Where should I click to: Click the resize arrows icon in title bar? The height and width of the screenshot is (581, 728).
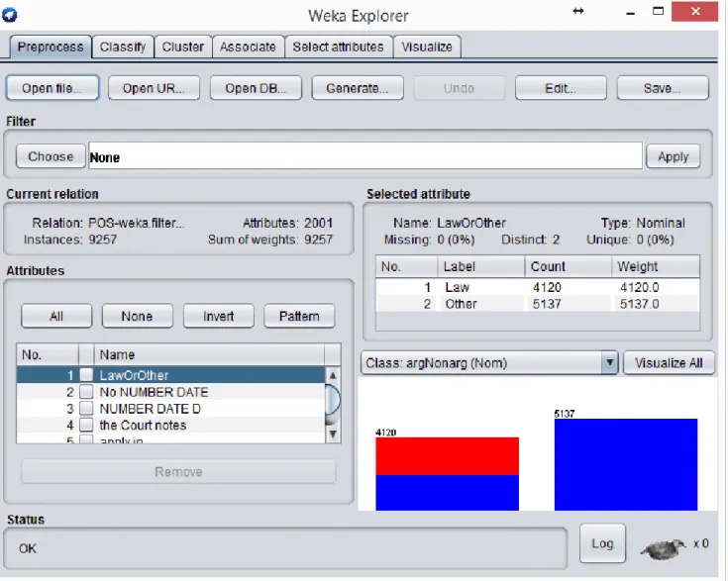coord(578,11)
